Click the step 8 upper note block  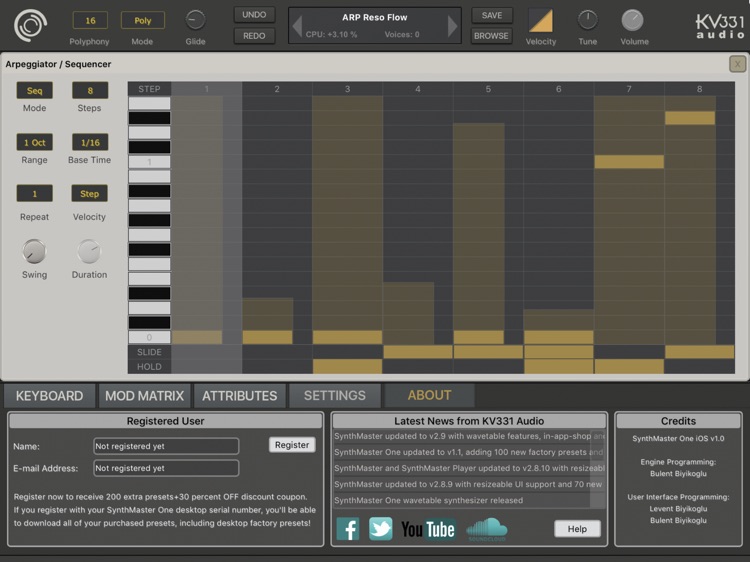pyautogui.click(x=690, y=118)
